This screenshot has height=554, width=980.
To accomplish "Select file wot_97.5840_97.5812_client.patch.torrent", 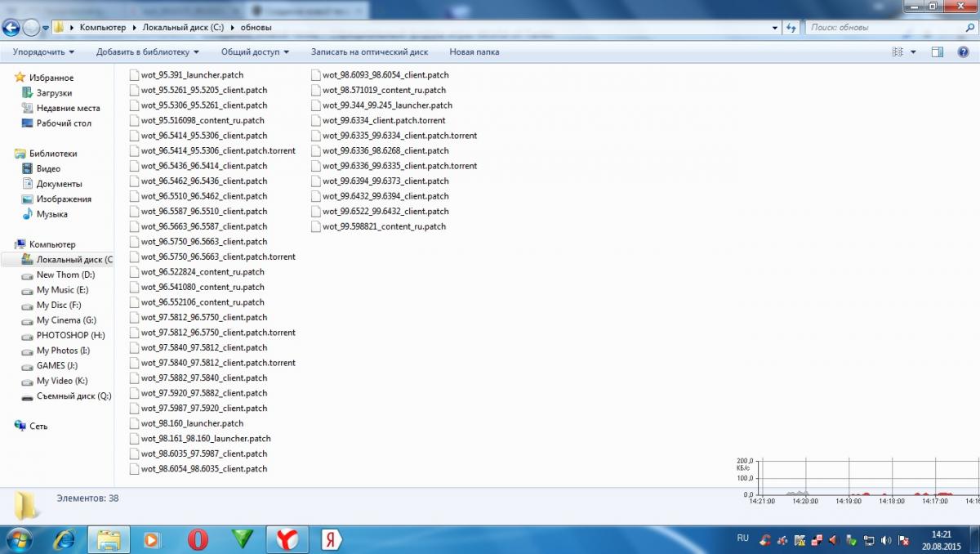I will [x=218, y=363].
